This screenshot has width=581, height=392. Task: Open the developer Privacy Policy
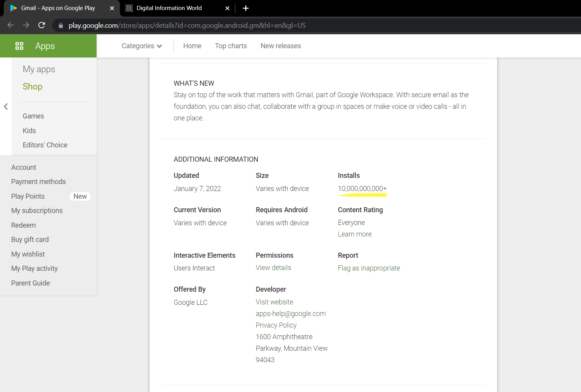click(276, 325)
